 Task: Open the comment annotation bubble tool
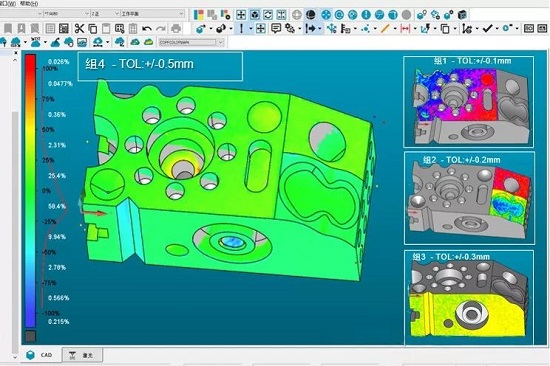276,28
